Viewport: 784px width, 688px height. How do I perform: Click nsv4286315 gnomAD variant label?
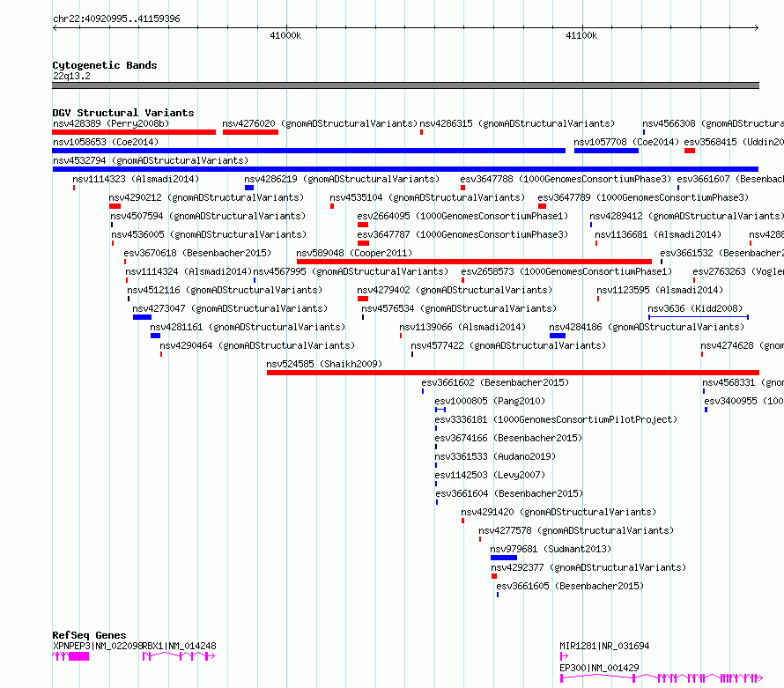pyautogui.click(x=517, y=123)
